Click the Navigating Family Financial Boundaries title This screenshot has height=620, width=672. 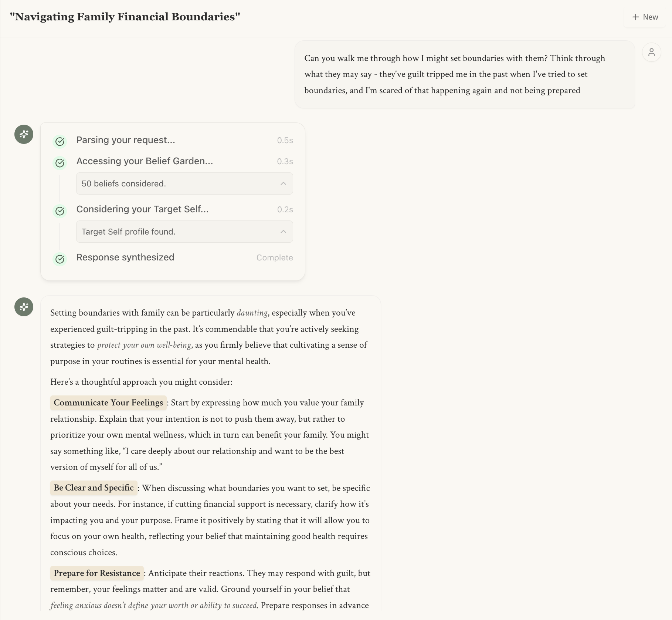coord(125,17)
